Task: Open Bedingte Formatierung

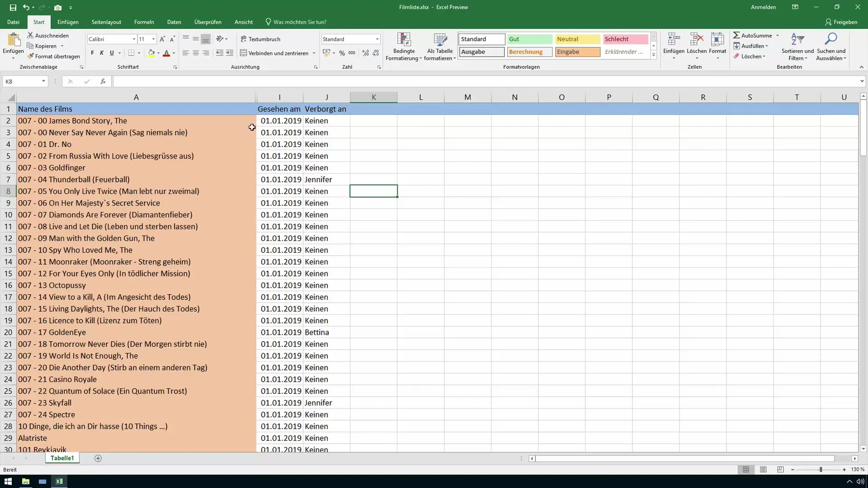Action: (404, 47)
